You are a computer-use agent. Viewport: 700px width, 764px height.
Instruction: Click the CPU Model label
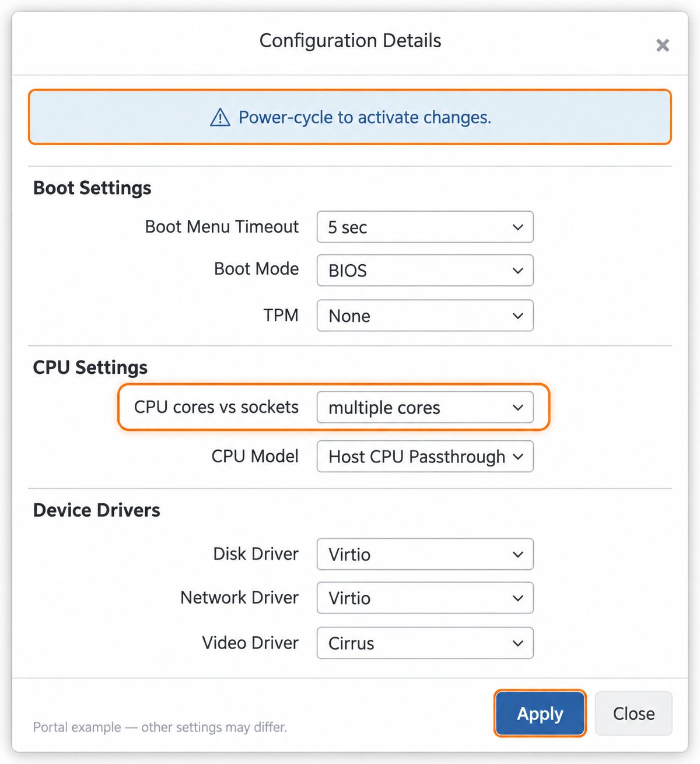click(x=255, y=456)
